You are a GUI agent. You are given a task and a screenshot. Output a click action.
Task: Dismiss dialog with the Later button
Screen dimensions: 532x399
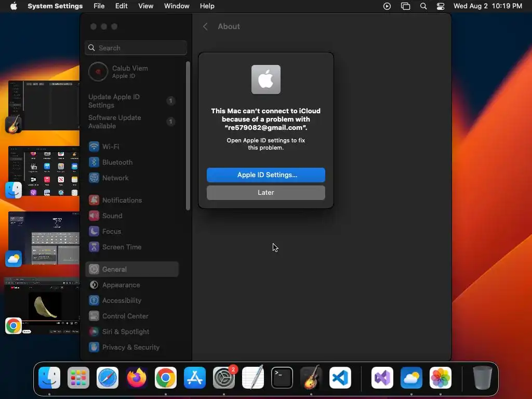[266, 193]
